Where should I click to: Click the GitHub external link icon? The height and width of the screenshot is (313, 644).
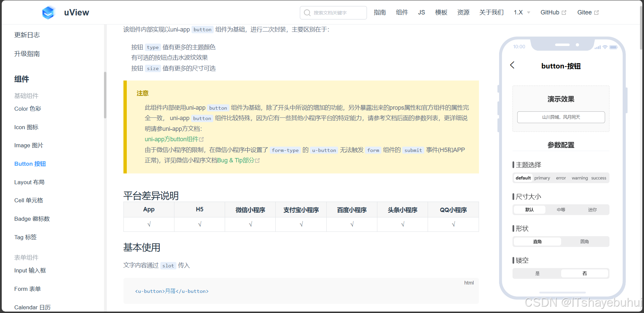tap(564, 13)
